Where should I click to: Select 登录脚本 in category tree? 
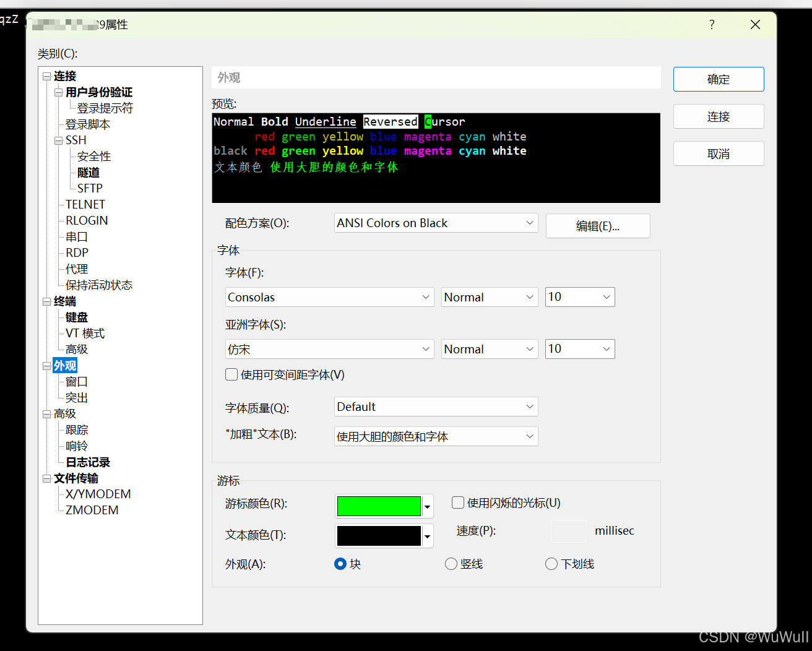[x=88, y=124]
